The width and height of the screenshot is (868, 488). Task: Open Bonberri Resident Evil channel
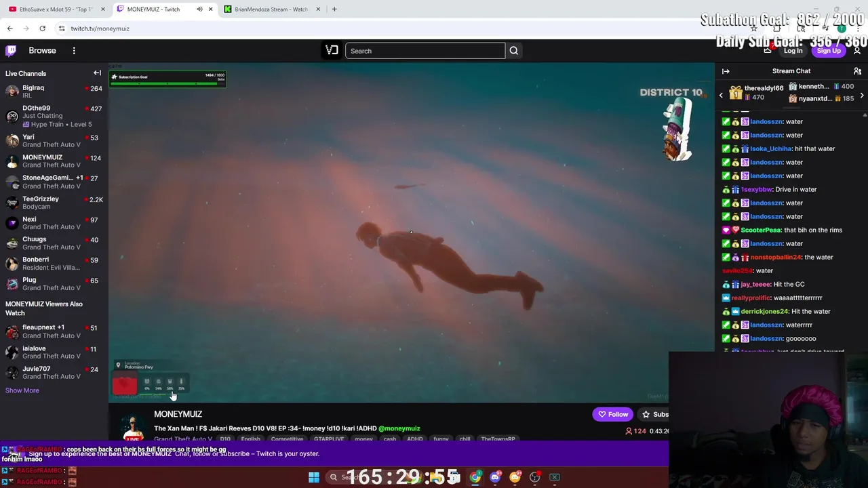click(54, 263)
